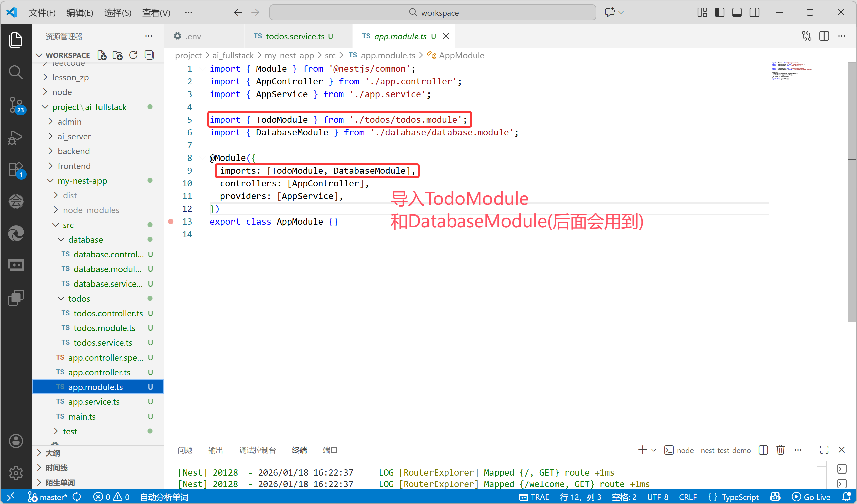Open the 调试控制台 panel tab
Viewport: 857px width, 504px height.
(x=257, y=450)
